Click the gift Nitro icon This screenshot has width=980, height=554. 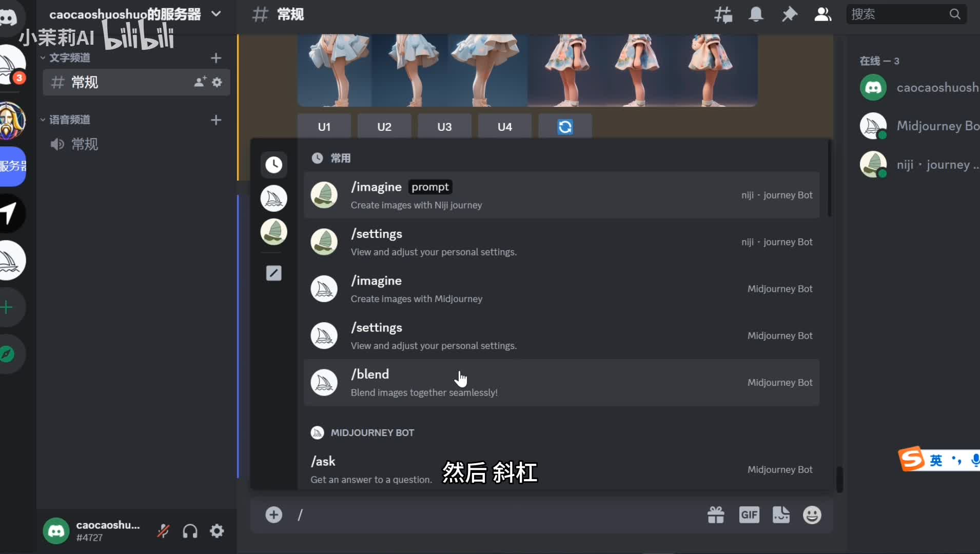tap(716, 515)
